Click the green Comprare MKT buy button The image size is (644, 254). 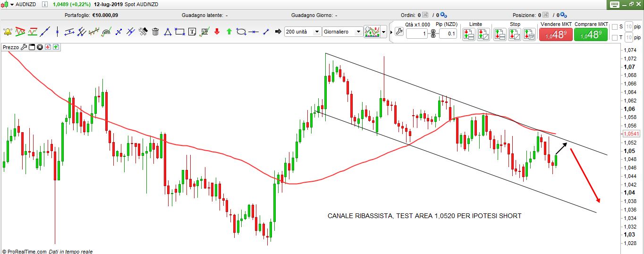(591, 34)
